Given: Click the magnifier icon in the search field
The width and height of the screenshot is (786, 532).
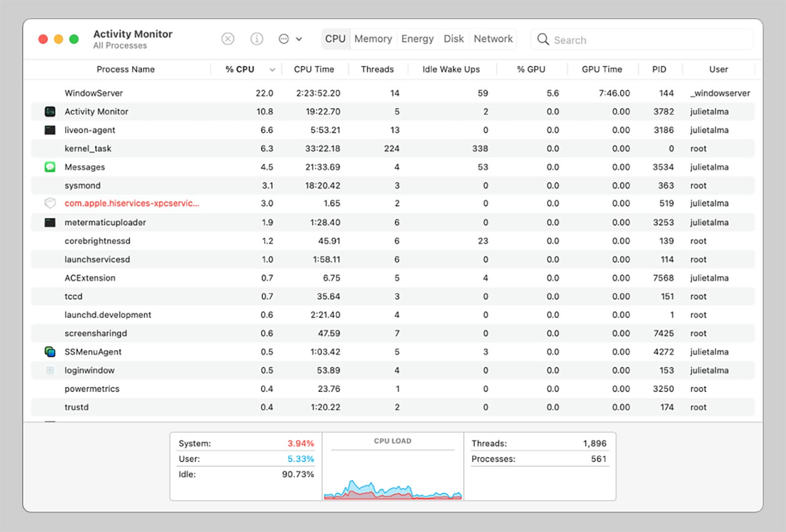Looking at the screenshot, I should click(543, 39).
